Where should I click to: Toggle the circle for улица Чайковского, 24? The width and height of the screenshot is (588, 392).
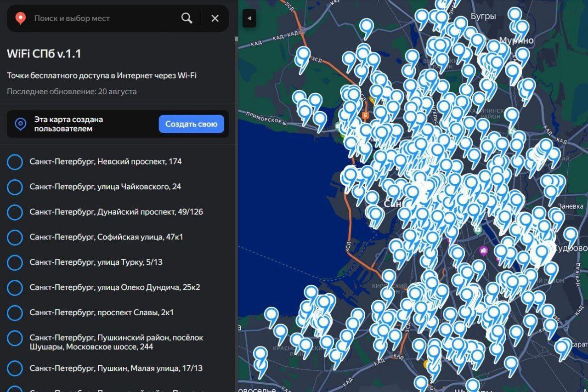[15, 187]
